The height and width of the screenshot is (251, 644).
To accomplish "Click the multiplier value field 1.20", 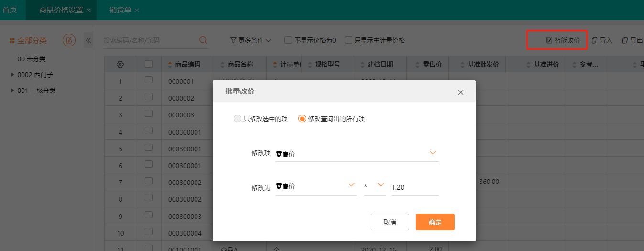I will (x=415, y=187).
